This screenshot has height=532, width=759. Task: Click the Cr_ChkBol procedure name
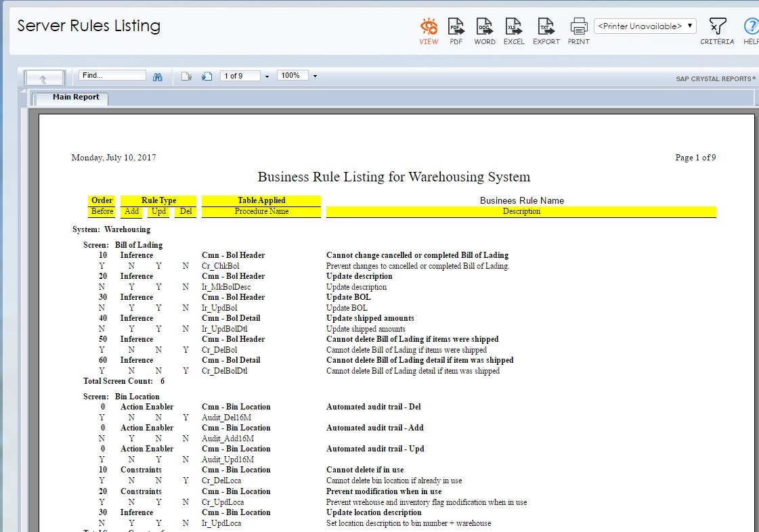[220, 266]
